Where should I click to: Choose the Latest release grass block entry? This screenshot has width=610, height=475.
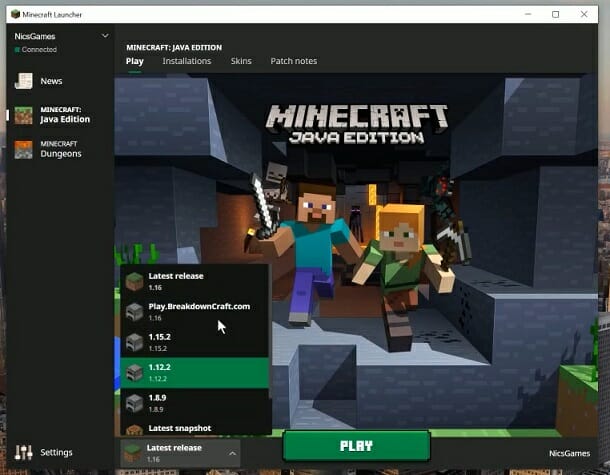[194, 281]
